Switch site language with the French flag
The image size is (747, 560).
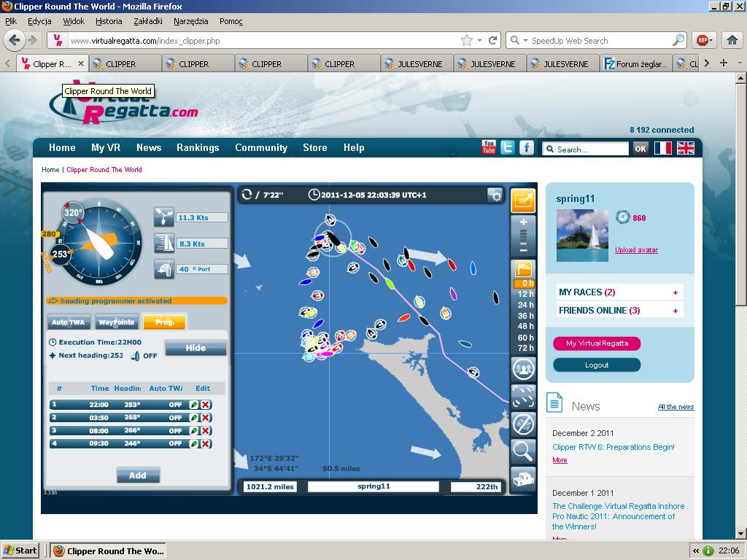[x=662, y=148]
